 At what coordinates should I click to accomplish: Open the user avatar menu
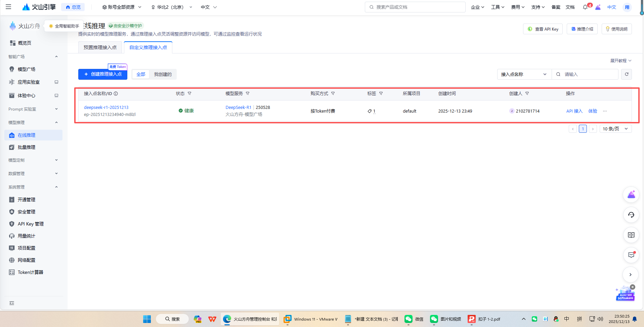point(627,7)
